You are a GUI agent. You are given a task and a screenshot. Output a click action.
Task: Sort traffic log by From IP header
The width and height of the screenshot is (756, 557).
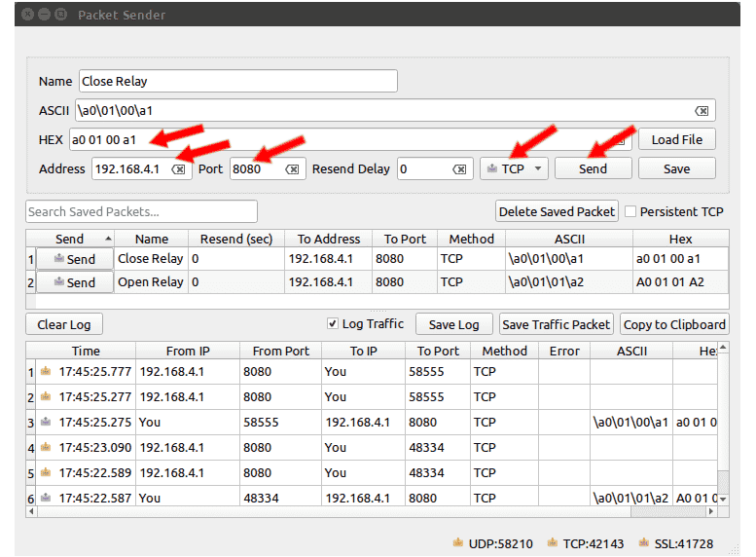point(188,351)
